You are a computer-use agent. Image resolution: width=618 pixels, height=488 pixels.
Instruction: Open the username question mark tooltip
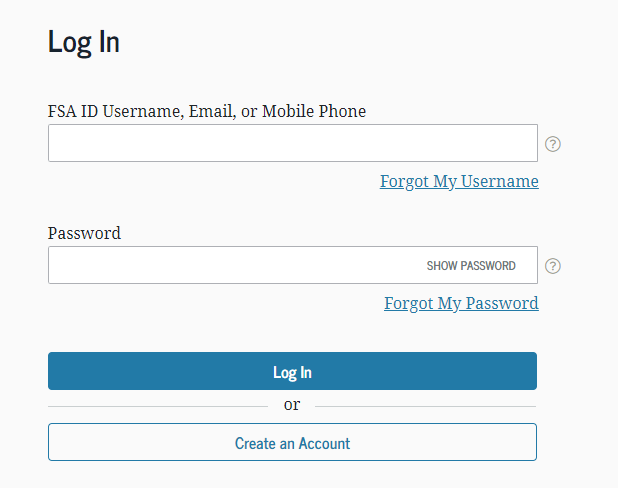click(x=553, y=144)
